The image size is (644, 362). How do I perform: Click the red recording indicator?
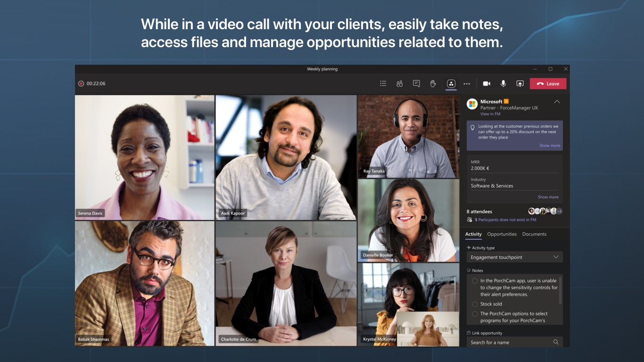point(81,83)
